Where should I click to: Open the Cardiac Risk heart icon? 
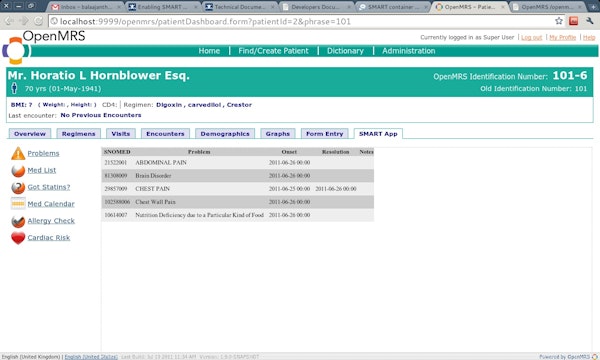click(x=18, y=238)
